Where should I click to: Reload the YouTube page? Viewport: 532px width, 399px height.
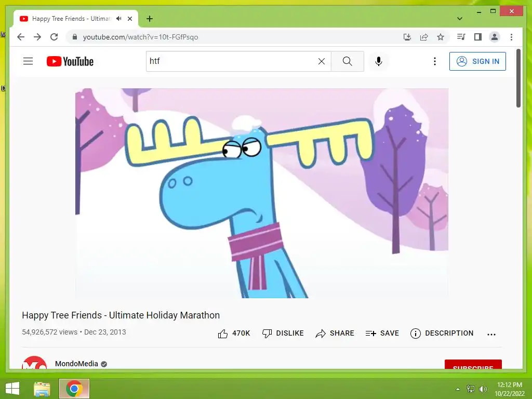point(54,37)
